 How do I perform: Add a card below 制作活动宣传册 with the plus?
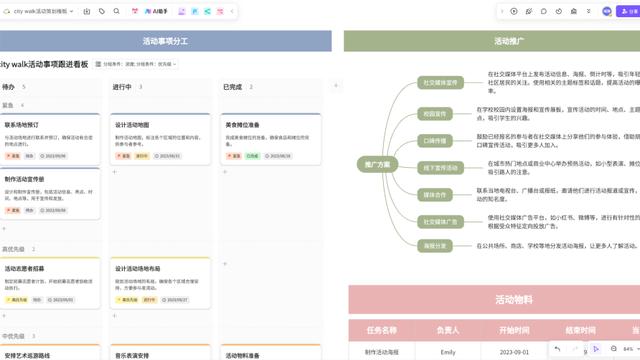pos(4,229)
